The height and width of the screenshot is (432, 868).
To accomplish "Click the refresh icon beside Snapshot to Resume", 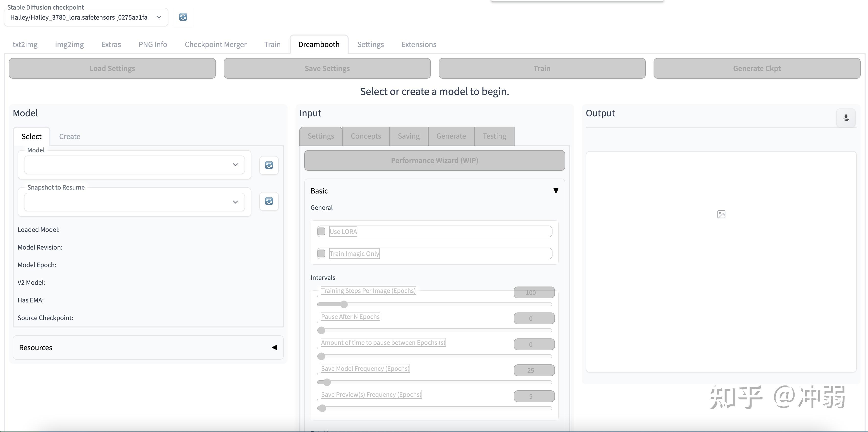I will (x=269, y=201).
